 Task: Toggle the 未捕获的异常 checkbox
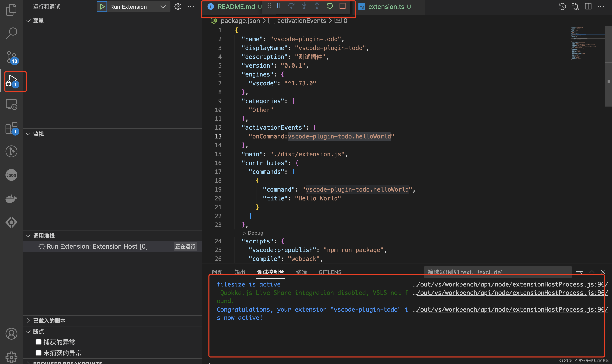point(38,352)
